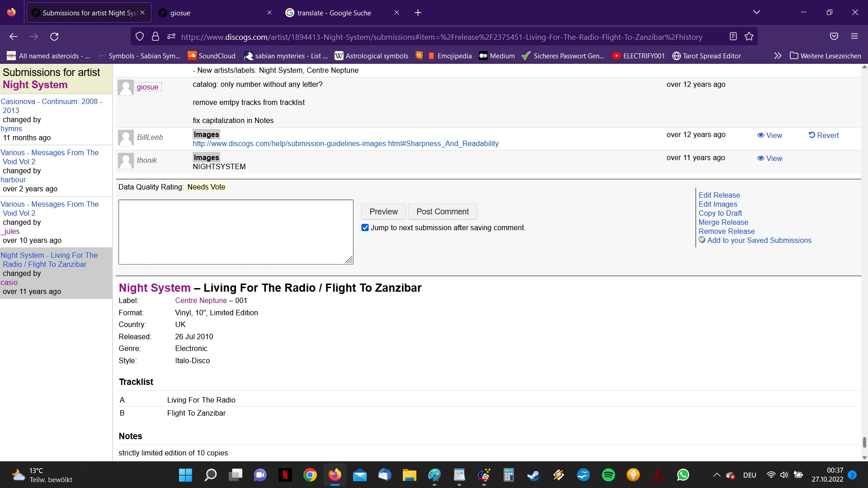
Task: Click the browser reload page icon
Action: (x=54, y=37)
